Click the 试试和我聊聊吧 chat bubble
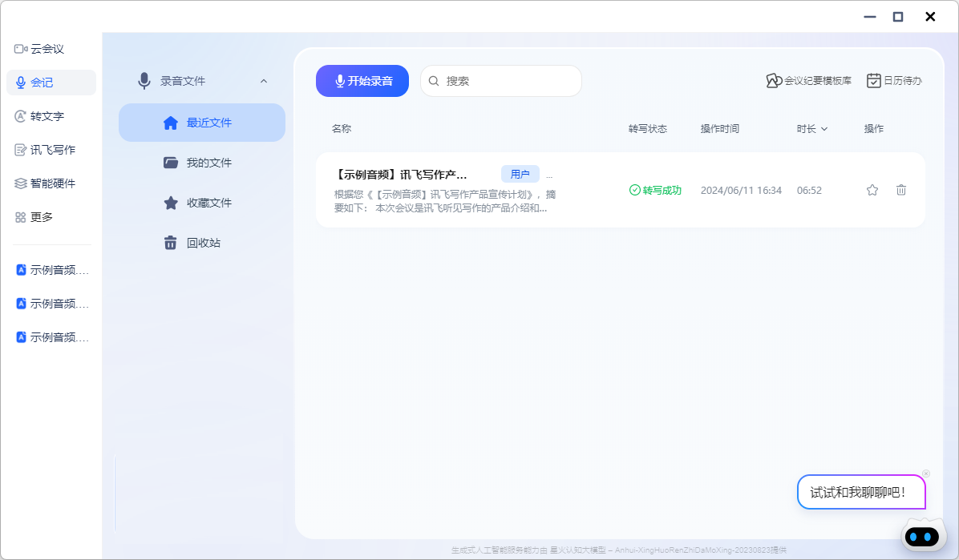Image resolution: width=959 pixels, height=560 pixels. tap(861, 492)
